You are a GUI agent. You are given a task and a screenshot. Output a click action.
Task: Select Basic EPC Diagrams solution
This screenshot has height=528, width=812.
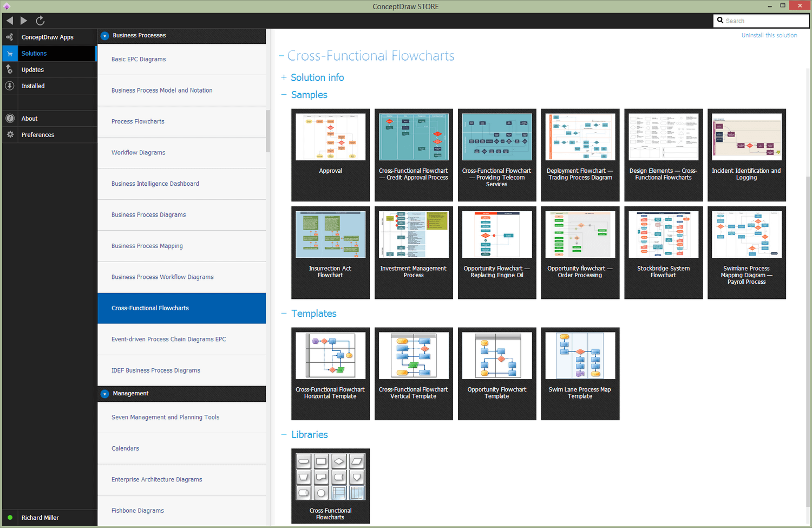(x=182, y=60)
